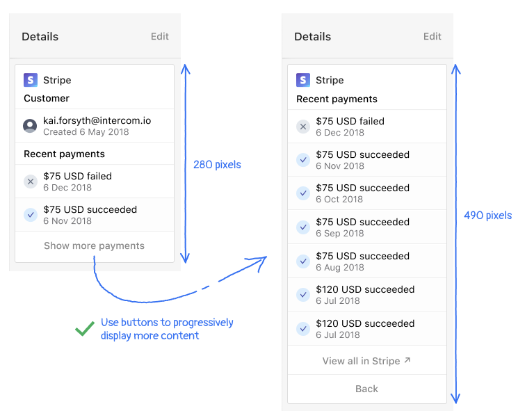
Task: Open the first $120 USD succeeded payment
Action: tap(366, 295)
